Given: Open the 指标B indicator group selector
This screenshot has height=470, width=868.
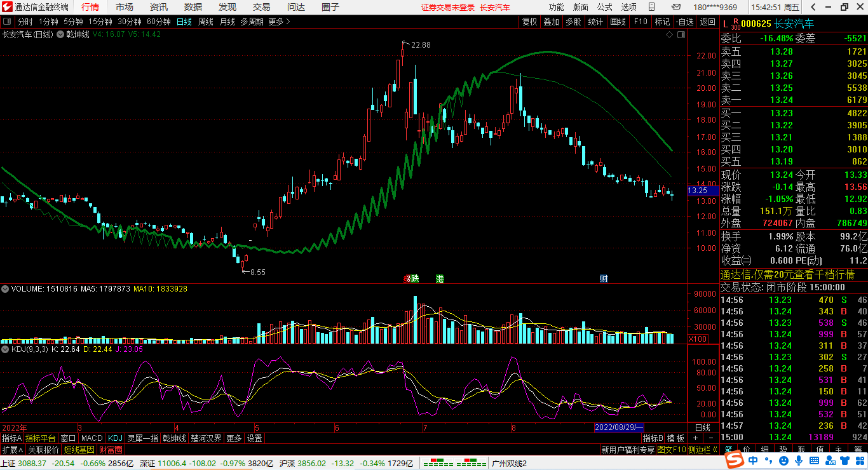Looking at the screenshot, I should pyautogui.click(x=653, y=438).
